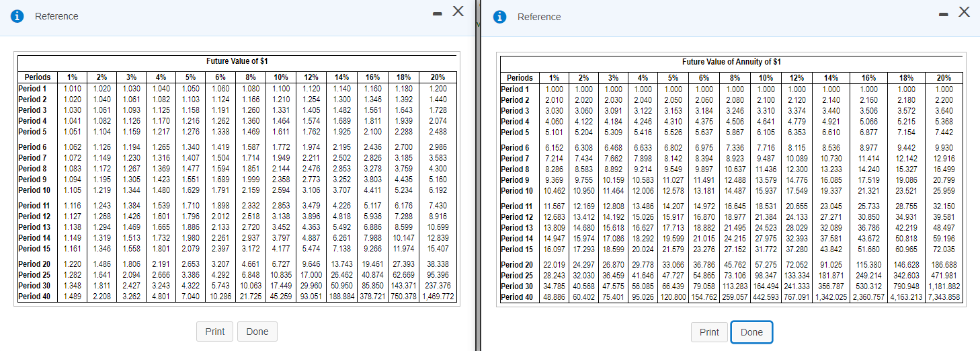Click 1,181.882 in the Annuity table
The width and height of the screenshot is (980, 351).
click(x=944, y=286)
